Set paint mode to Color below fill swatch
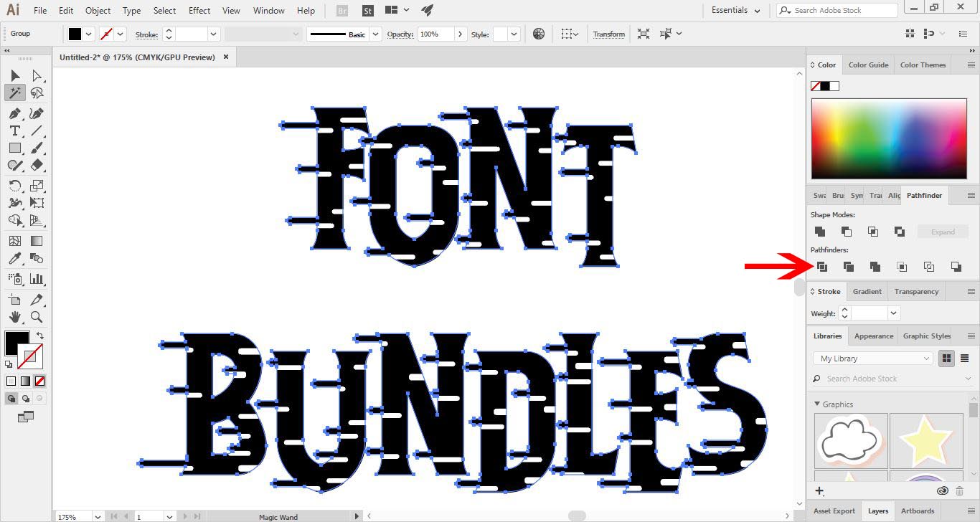This screenshot has width=980, height=522. [11, 381]
